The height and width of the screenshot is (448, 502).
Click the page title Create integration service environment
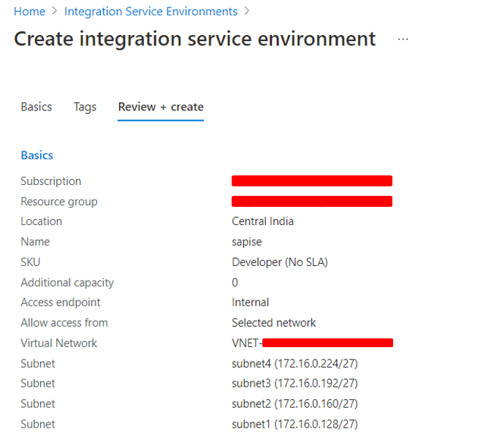point(194,39)
